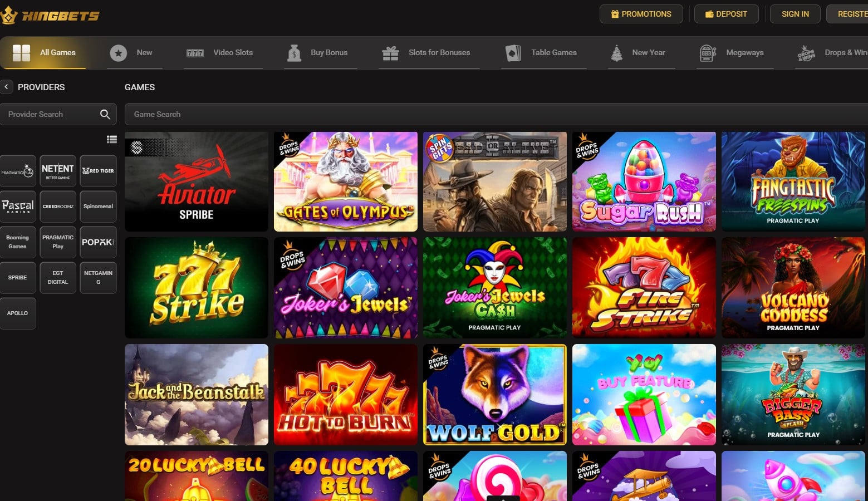Click the DEPOSIT button

[727, 14]
